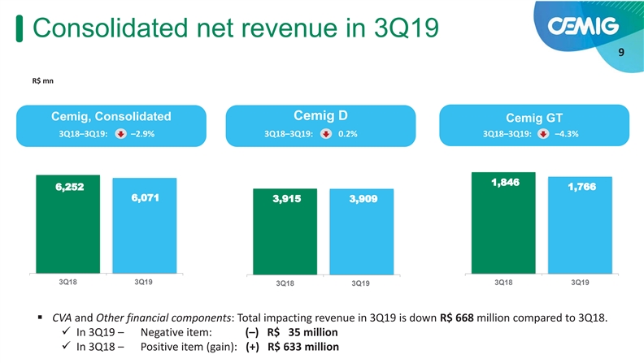This screenshot has height=363, width=644.
Task: Click 3Q18 axis label under Cemig D chart
Action: [x=285, y=283]
